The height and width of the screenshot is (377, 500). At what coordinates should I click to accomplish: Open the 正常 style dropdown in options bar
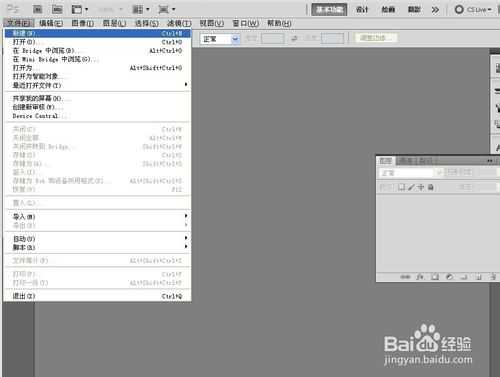pyautogui.click(x=220, y=39)
